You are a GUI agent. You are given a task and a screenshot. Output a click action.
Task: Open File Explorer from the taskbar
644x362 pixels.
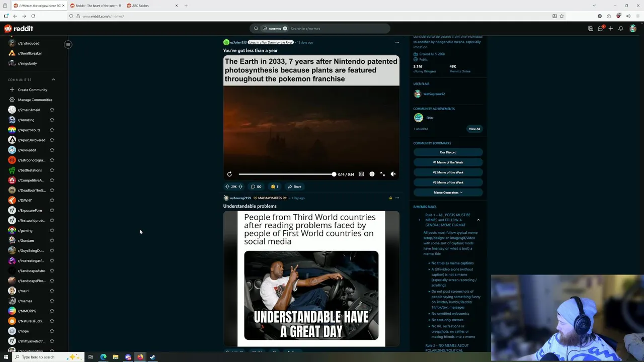(x=115, y=357)
